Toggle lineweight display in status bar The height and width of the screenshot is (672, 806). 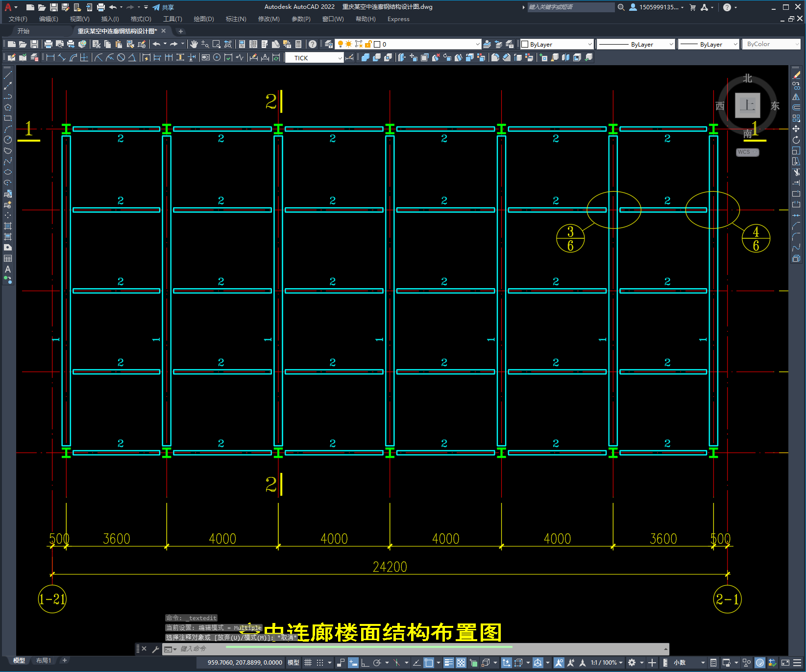click(x=449, y=663)
